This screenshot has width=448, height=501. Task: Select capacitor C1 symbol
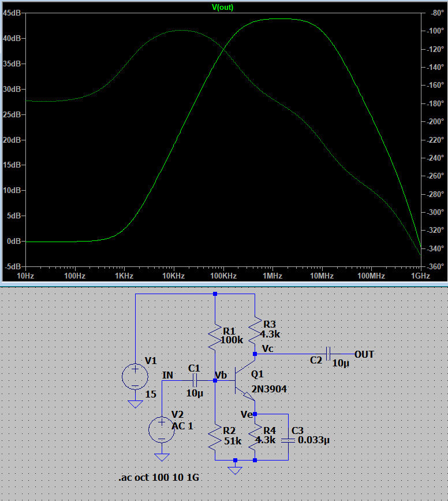click(x=195, y=381)
